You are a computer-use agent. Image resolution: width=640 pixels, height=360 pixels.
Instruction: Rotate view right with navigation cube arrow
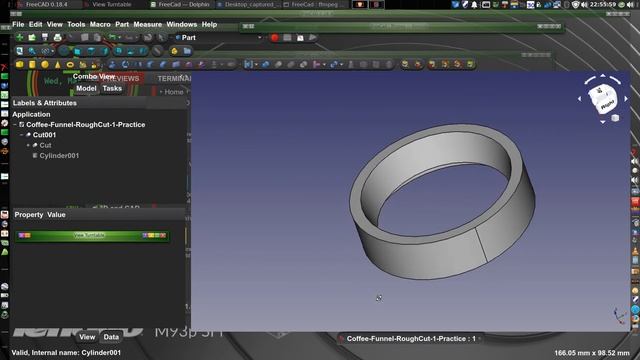click(x=626, y=98)
